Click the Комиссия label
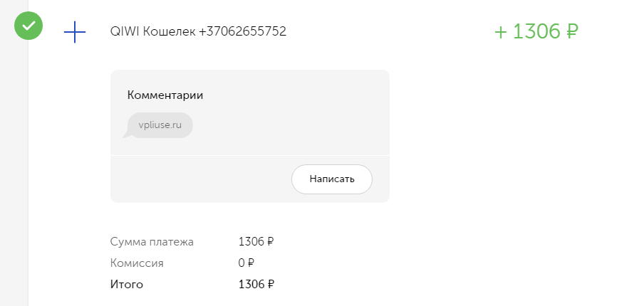The height and width of the screenshot is (306, 644). tap(137, 263)
